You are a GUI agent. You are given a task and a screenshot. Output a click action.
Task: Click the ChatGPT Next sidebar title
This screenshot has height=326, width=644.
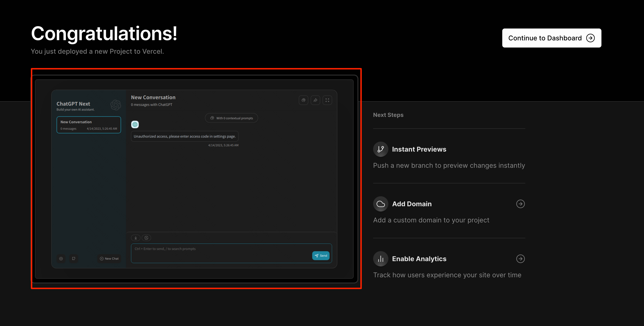pyautogui.click(x=73, y=104)
